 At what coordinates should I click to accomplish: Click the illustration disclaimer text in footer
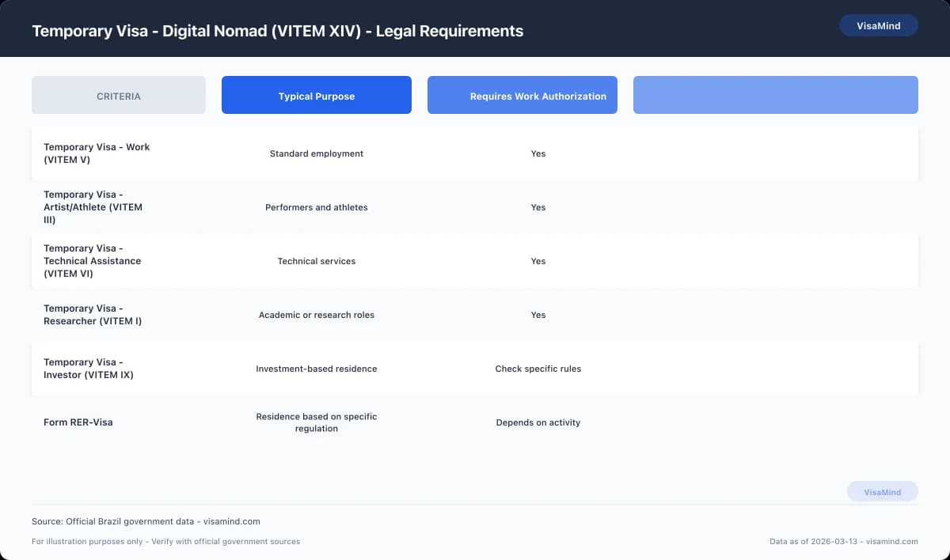[165, 541]
